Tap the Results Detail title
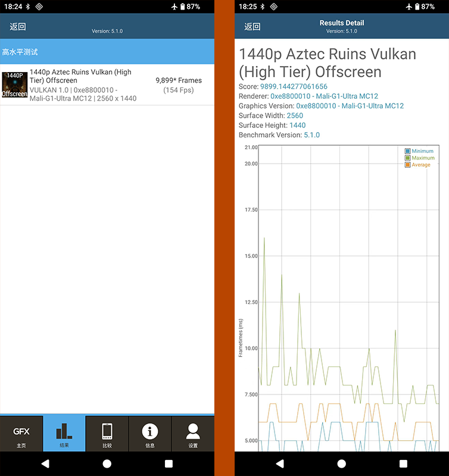 [341, 23]
